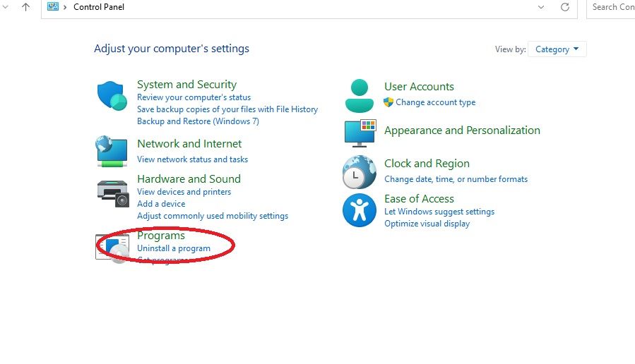Open the View by Category dropdown
The image size is (635, 364).
tap(557, 49)
